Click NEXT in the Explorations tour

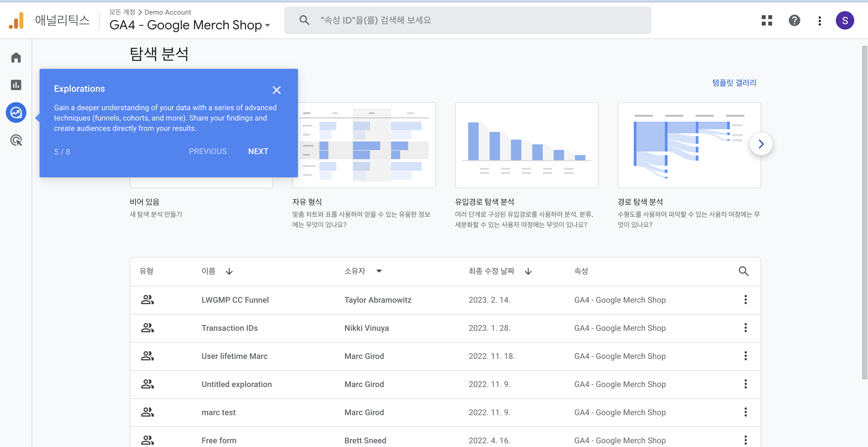[258, 151]
